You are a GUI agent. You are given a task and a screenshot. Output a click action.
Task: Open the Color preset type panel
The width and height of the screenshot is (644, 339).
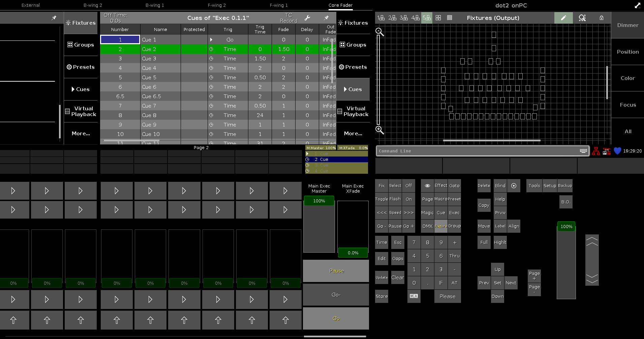627,78
